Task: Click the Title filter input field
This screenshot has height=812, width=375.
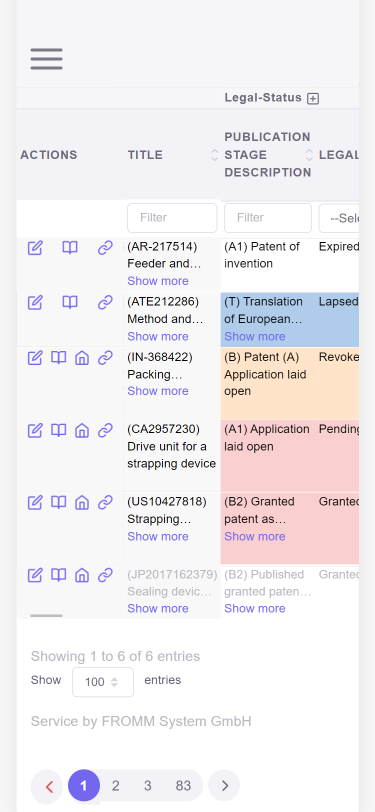Action: tap(172, 218)
